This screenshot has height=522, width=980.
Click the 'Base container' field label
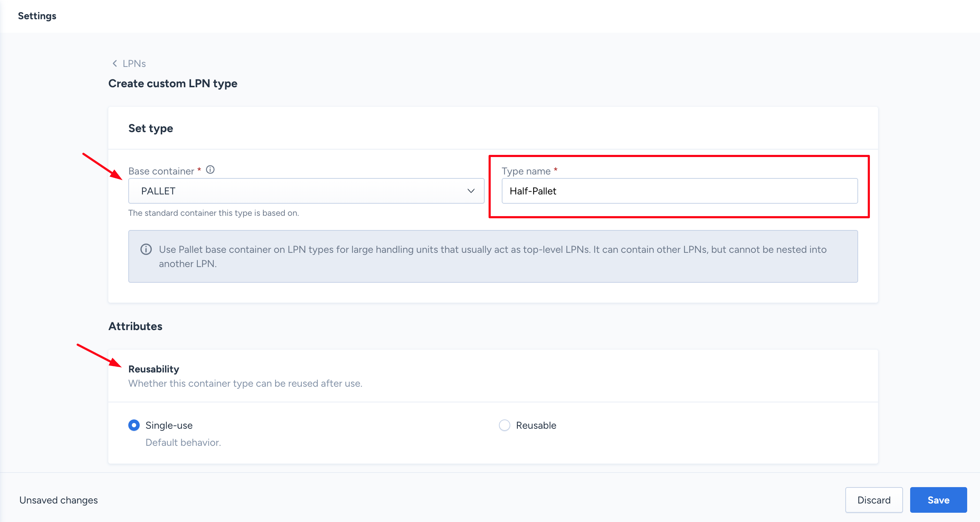coord(161,171)
